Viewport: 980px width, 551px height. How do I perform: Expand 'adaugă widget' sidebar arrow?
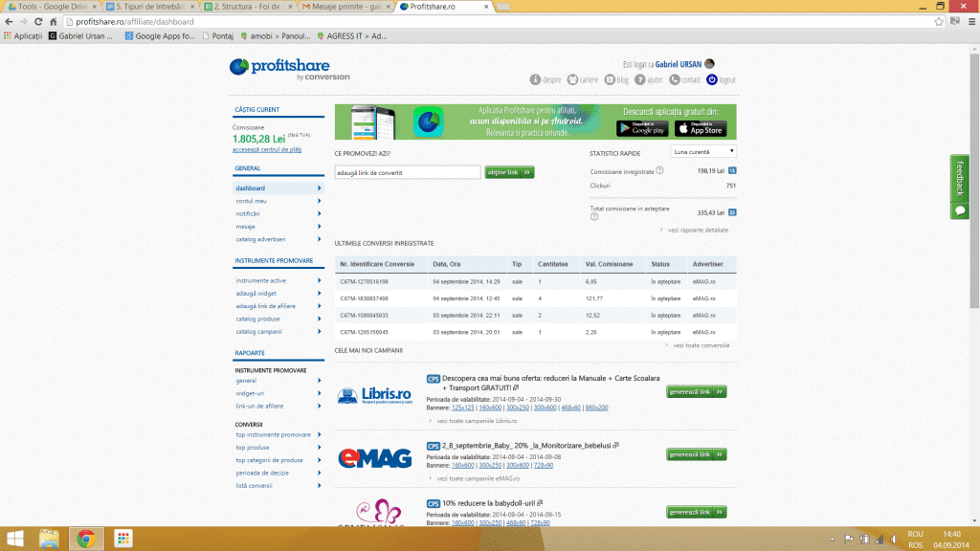coord(320,293)
